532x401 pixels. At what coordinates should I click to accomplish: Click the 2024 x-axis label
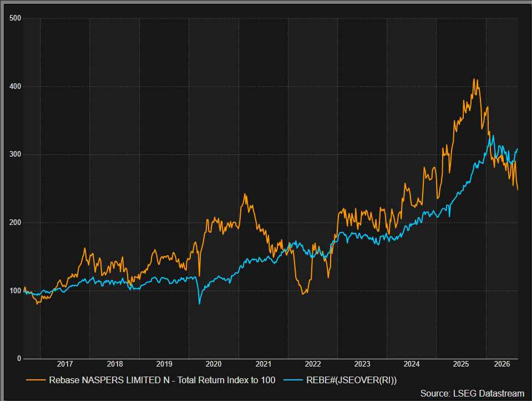412,364
